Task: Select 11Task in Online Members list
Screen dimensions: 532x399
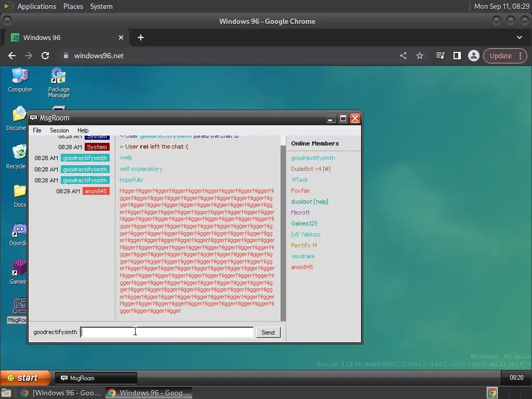Action: pos(299,180)
